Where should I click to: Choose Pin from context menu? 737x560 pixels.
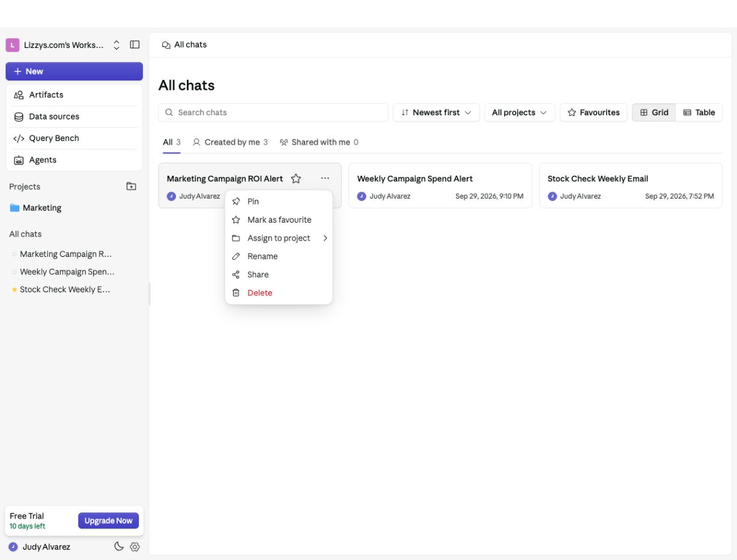[279, 202]
